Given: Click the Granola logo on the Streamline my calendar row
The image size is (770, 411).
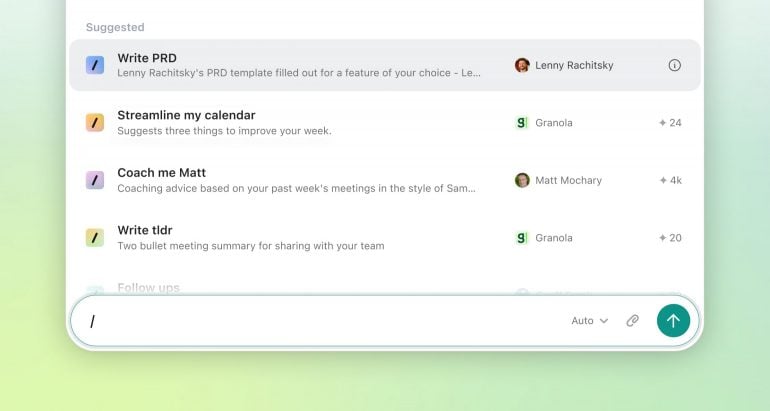Looking at the screenshot, I should tap(522, 123).
